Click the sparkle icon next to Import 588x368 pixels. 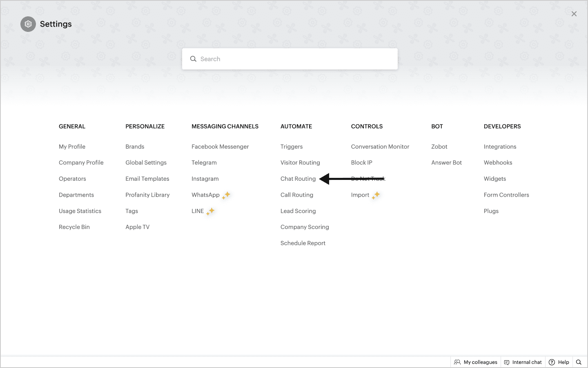coord(376,195)
